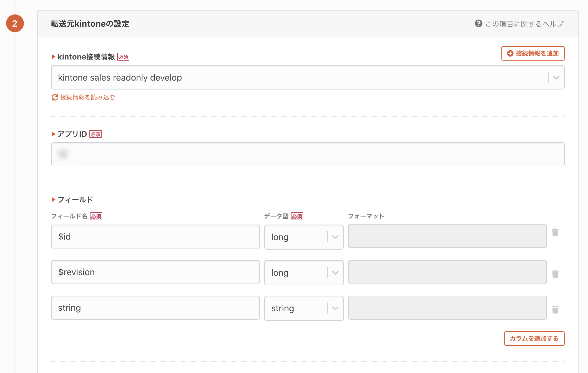Click カラムを追加する button
This screenshot has height=373, width=588.
(534, 339)
